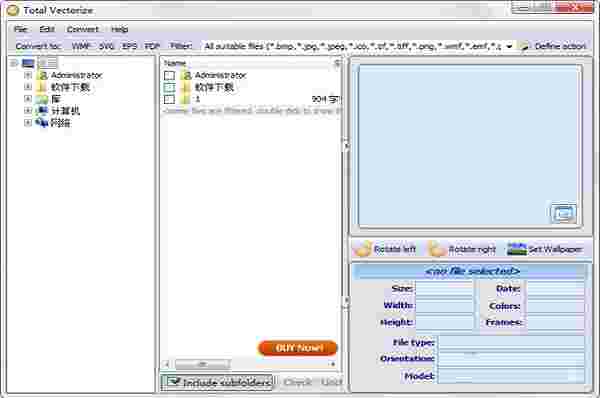Click the Define action button
Screen dimensions: 600x398
pos(554,46)
